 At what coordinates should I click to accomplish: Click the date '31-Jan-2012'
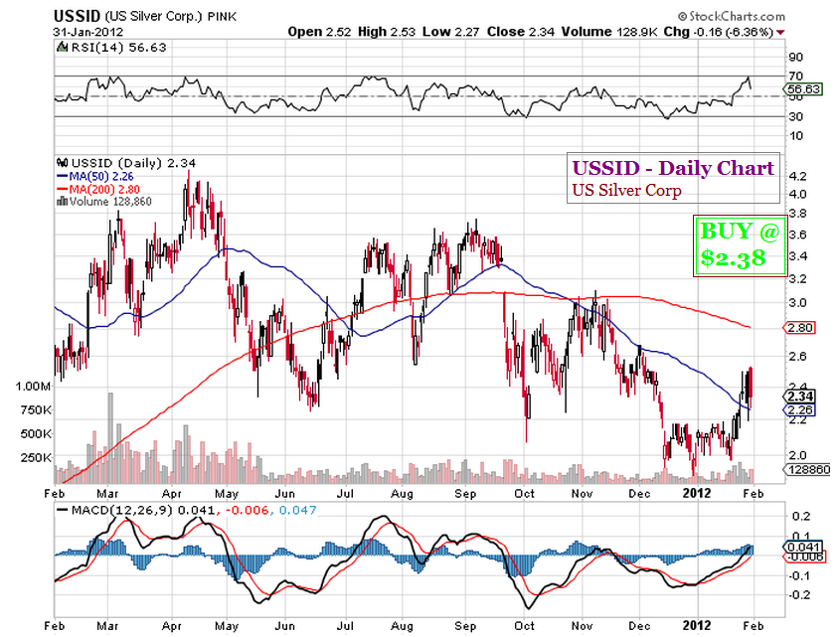coord(87,32)
